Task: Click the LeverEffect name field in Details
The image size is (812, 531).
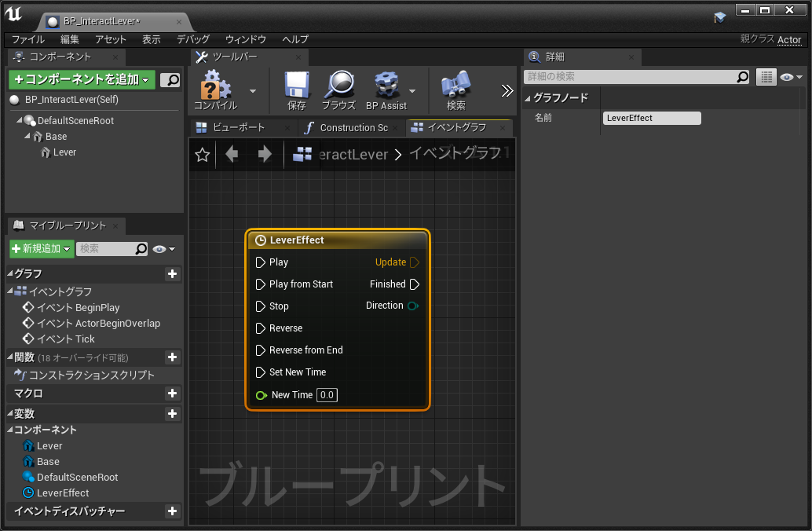Action: [x=652, y=118]
